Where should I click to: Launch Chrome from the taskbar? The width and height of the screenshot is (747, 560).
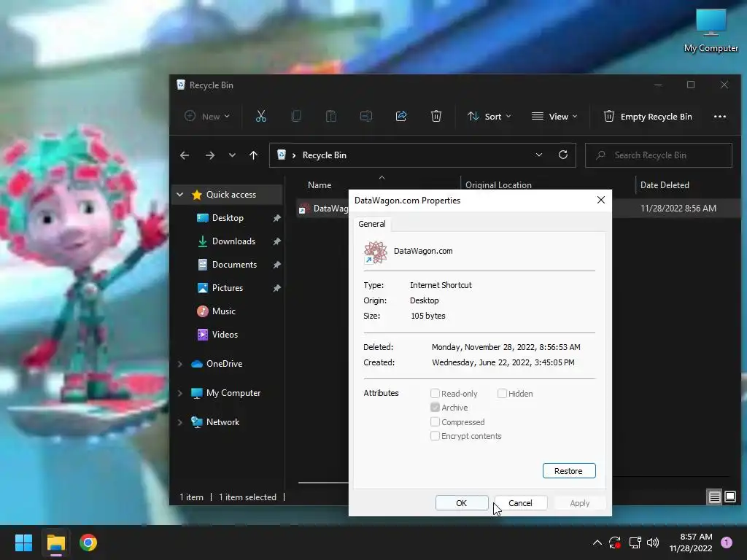[x=88, y=542]
